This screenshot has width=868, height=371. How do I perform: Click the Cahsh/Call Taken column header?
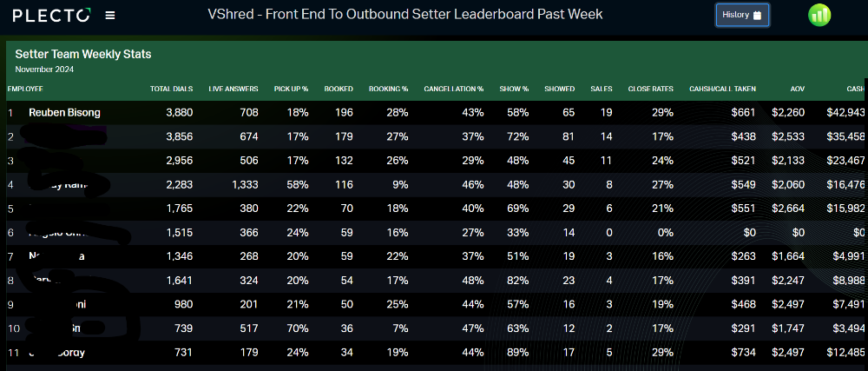pyautogui.click(x=722, y=89)
